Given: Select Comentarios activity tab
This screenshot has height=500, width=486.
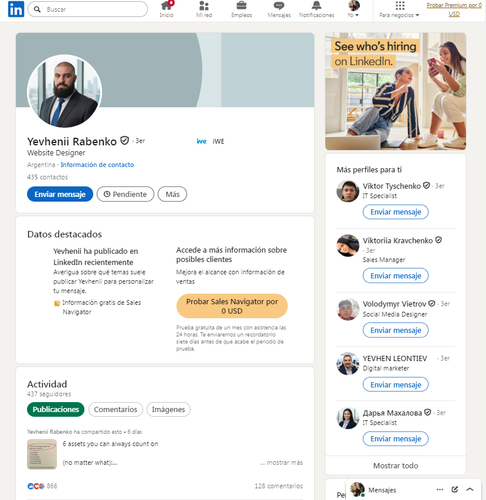Looking at the screenshot, I should 115,409.
